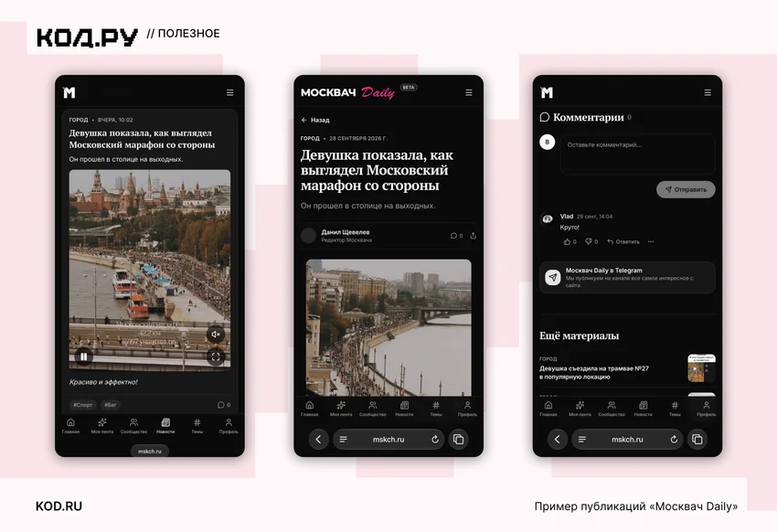The height and width of the screenshot is (532, 777).
Task: Open Сообщество tab on middle phone
Action: tap(373, 409)
